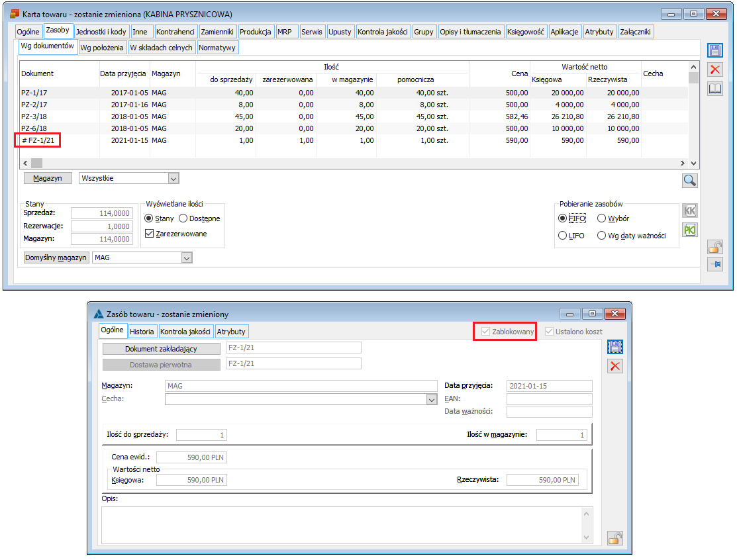Open the Normatywy subtab
The height and width of the screenshot is (560, 737).
[217, 48]
